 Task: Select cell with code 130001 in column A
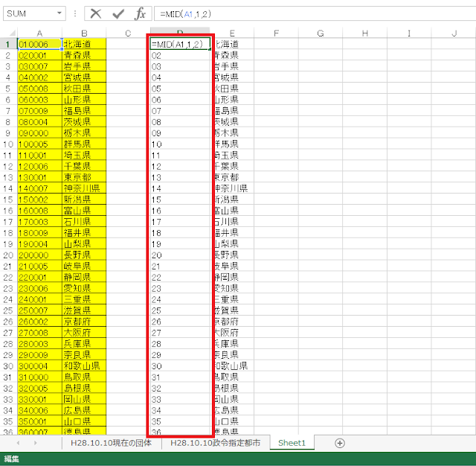(39, 177)
